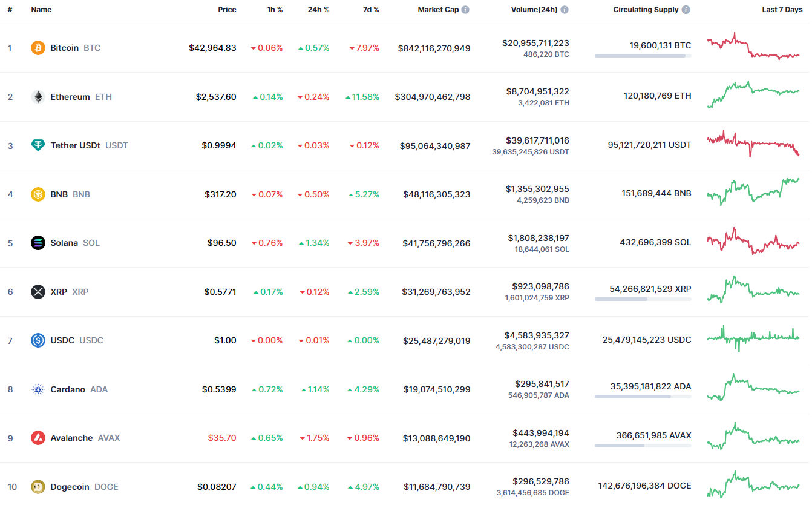Click Bitcoin's circulating supply progress bar
This screenshot has width=812, height=505.
point(643,56)
